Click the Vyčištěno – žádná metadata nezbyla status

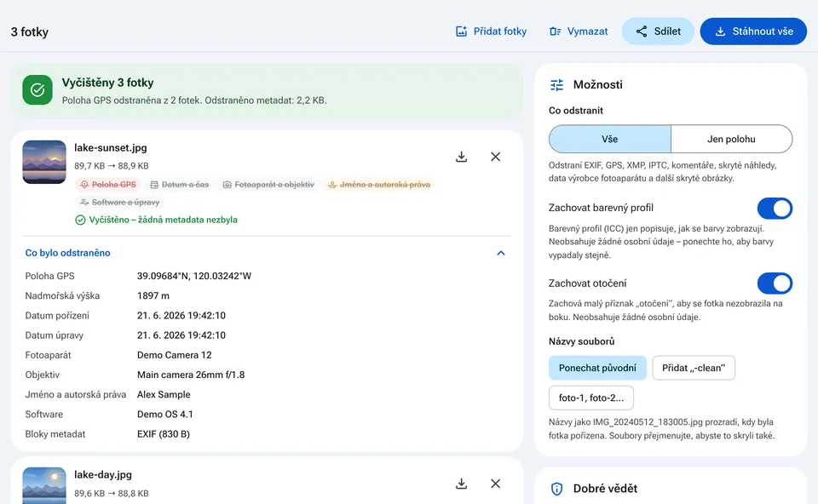point(156,220)
